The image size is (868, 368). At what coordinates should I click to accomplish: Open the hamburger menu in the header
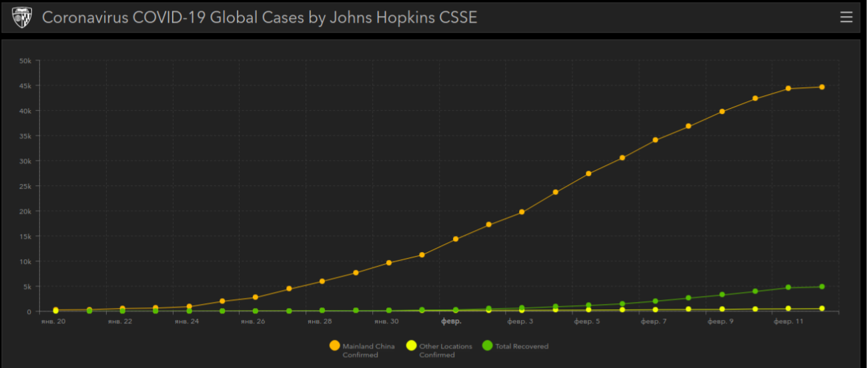tap(846, 17)
